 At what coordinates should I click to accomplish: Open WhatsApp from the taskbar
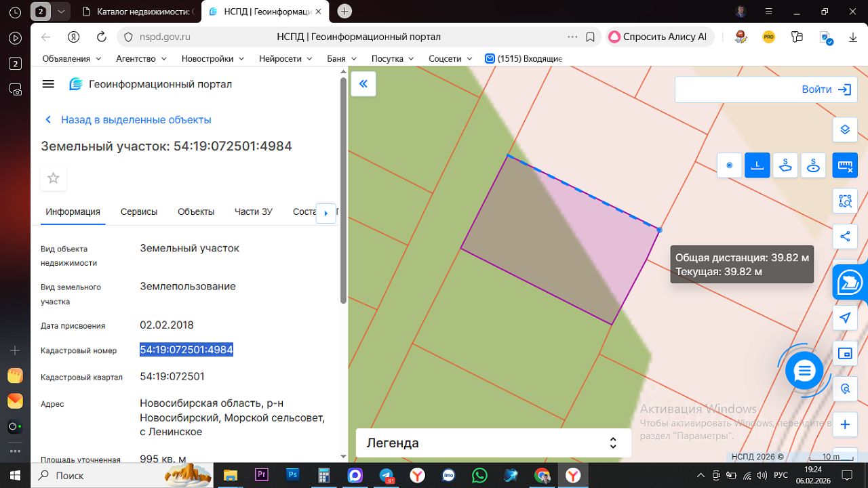coord(480,475)
